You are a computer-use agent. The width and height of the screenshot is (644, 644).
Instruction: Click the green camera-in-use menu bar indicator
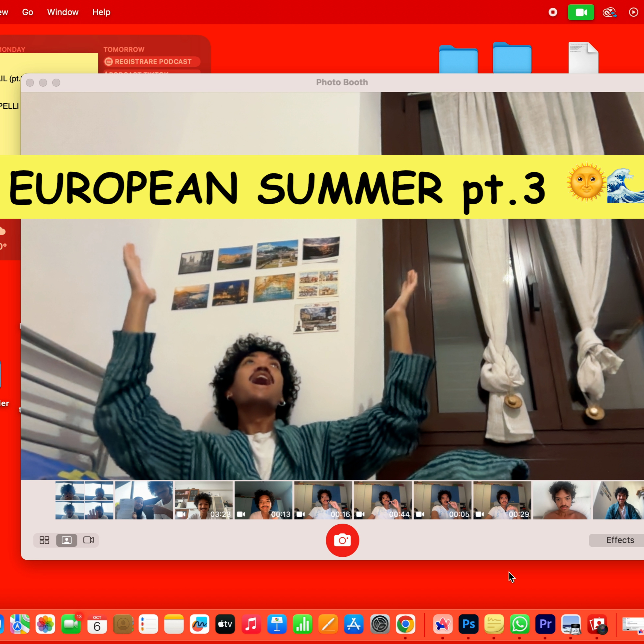[581, 12]
